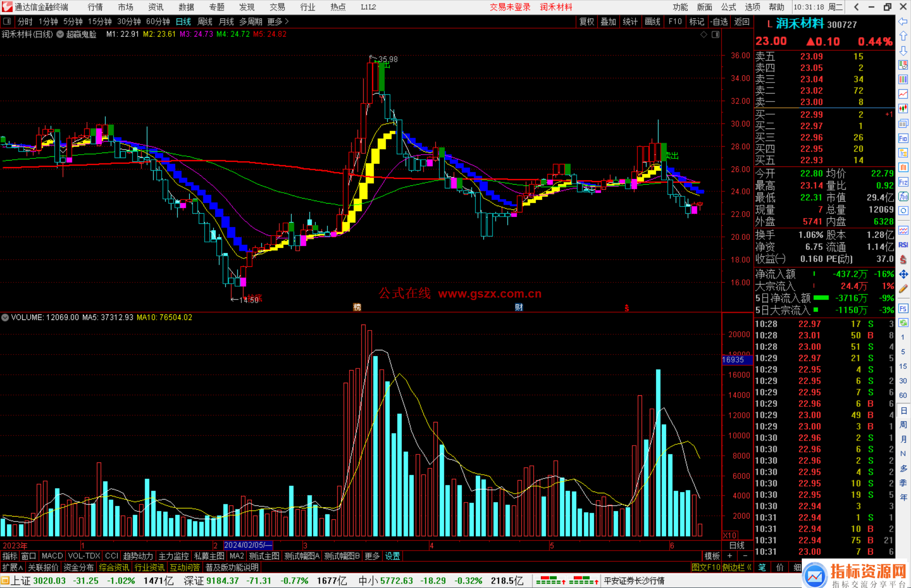This screenshot has height=588, width=911.
Task: Expand the 扩展 panel at bottom-left
Action: pyautogui.click(x=12, y=567)
